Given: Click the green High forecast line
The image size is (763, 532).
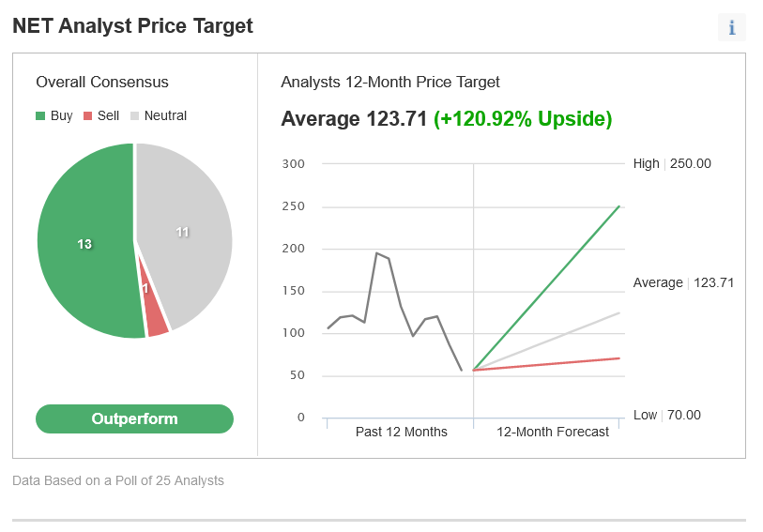Looking at the screenshot, I should (x=546, y=288).
